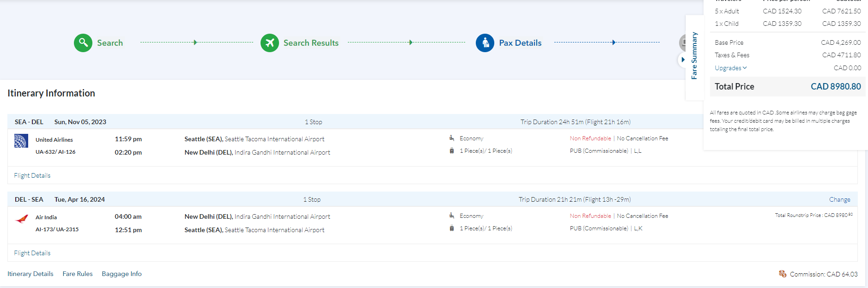Click the green Search magnifier step icon
Screen dimensions: 868x288
click(83, 43)
